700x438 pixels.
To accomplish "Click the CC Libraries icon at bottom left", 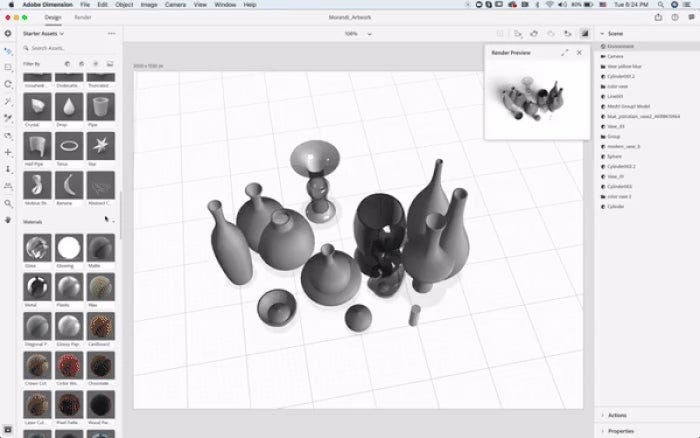I will click(8, 430).
